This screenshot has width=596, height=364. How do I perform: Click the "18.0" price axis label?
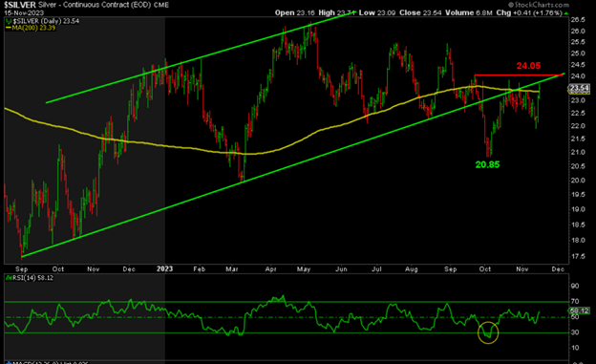(x=578, y=240)
